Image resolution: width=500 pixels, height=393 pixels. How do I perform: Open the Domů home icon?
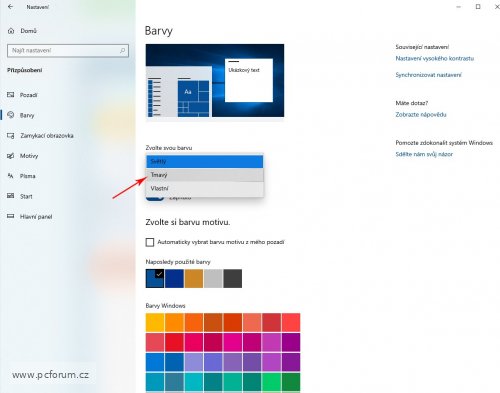[x=11, y=31]
